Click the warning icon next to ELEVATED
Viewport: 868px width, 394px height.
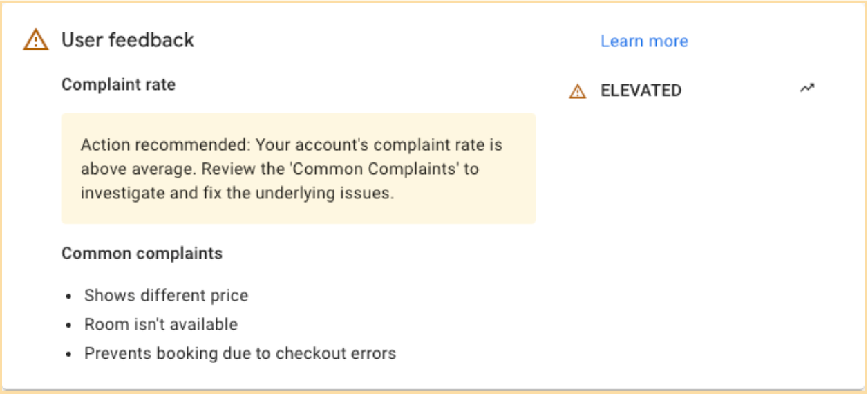(577, 91)
